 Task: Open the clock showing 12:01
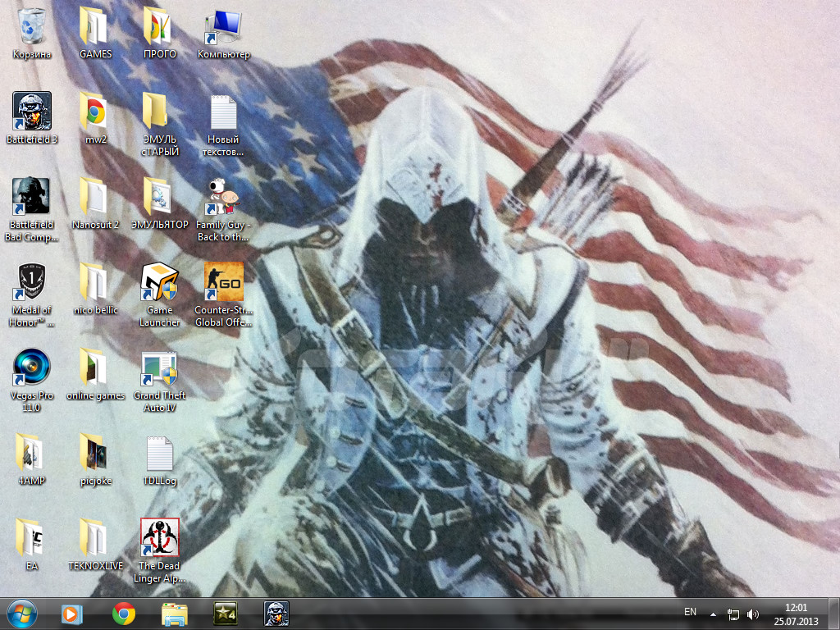(796, 614)
